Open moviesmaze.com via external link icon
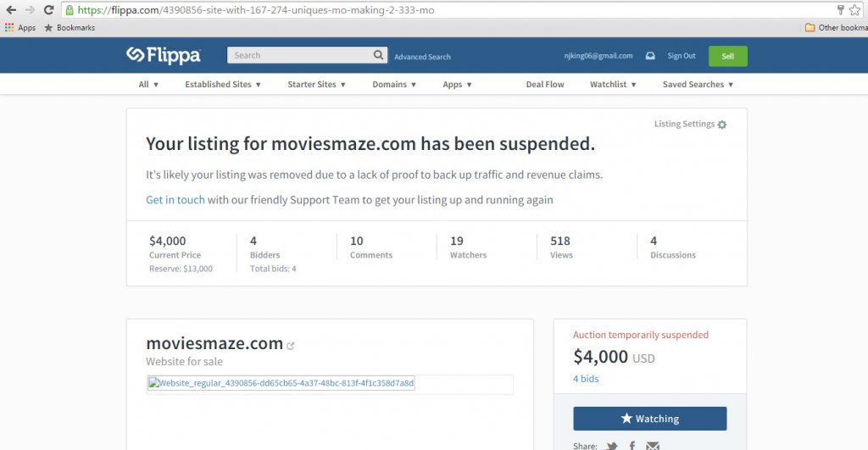Viewport: 868px width, 450px height. coord(291,346)
